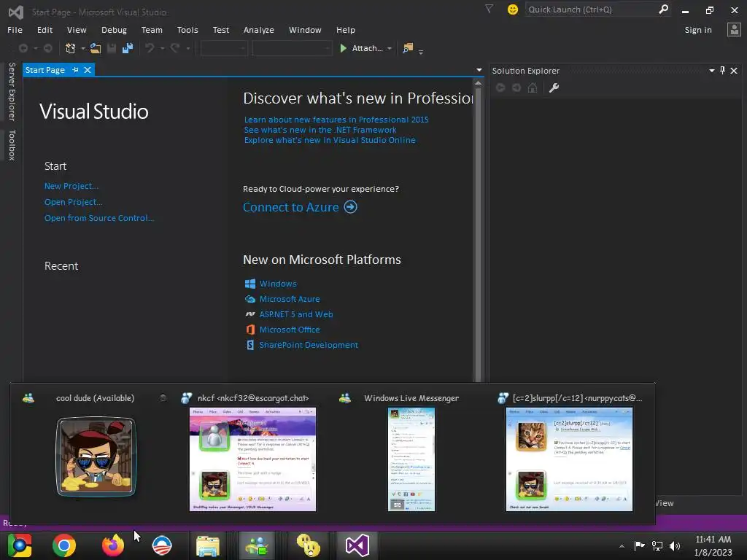Open the File menu
The image size is (747, 560).
15,30
